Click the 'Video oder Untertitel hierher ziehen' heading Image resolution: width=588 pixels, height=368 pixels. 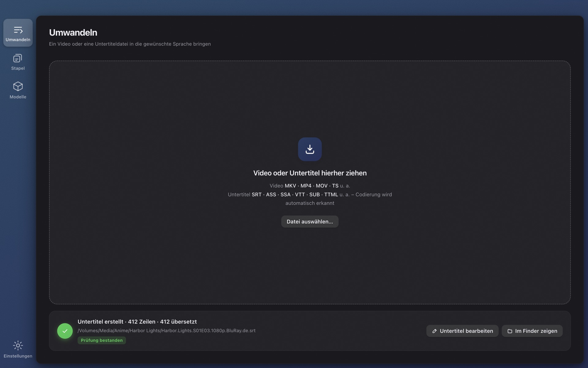point(310,173)
